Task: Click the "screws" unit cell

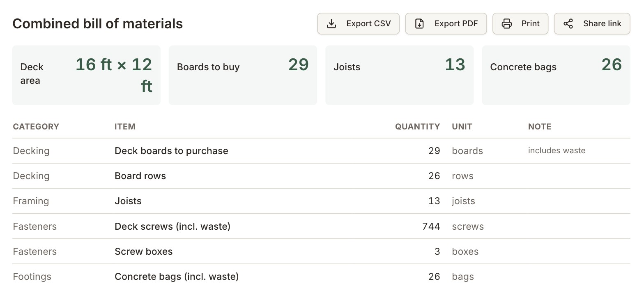Action: click(468, 226)
